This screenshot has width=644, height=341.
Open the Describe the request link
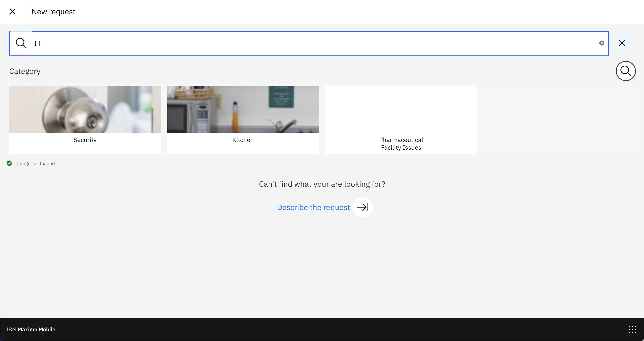point(313,207)
